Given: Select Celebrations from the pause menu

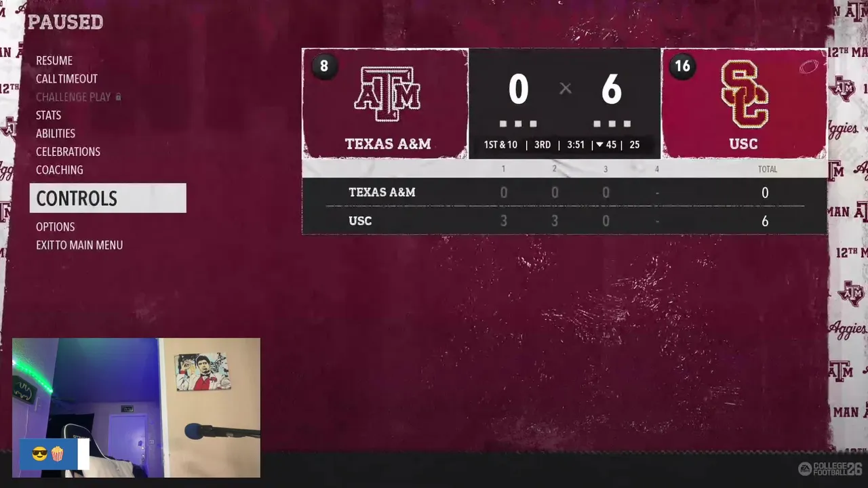Looking at the screenshot, I should [68, 152].
